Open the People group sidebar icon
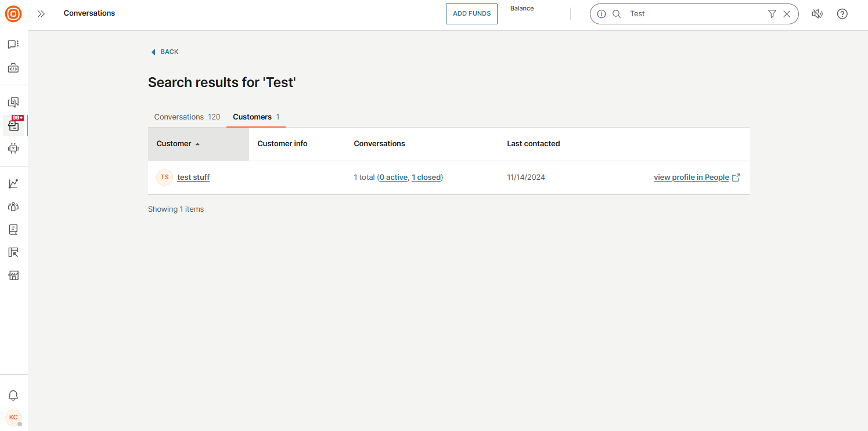The width and height of the screenshot is (868, 431). (13, 207)
